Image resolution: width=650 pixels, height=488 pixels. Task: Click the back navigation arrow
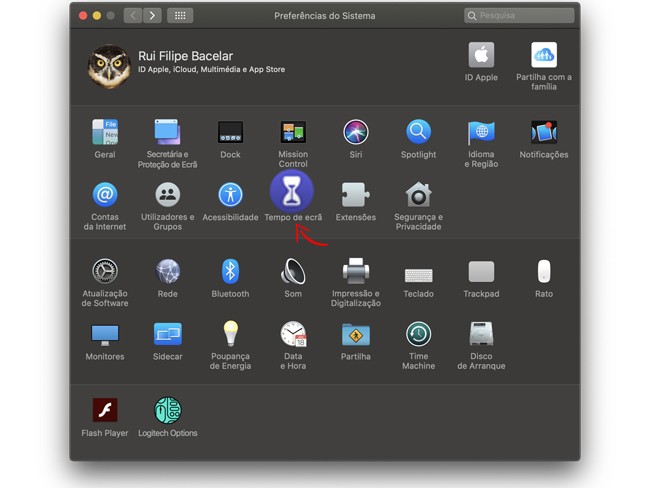[133, 16]
